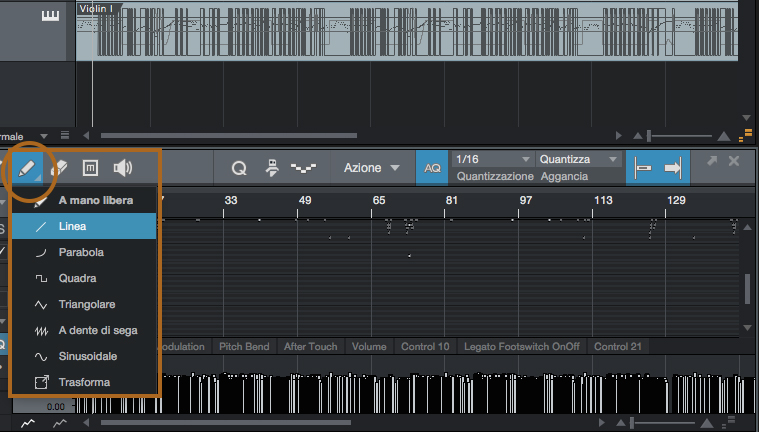759x432 pixels.
Task: Switch to the Pitch Bend controller tab
Action: [245, 347]
